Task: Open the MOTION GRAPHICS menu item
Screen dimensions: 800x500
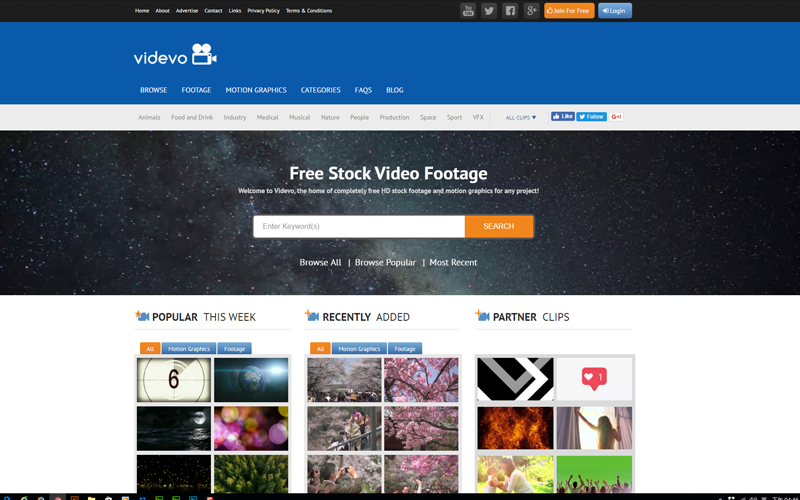Action: click(256, 90)
